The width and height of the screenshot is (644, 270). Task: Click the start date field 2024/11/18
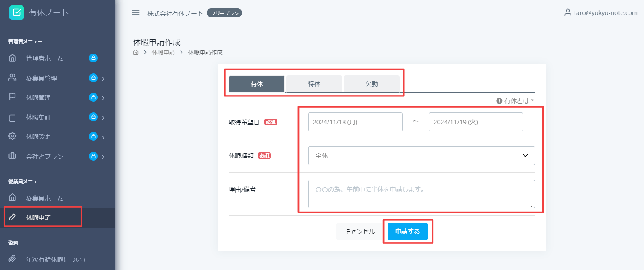355,122
